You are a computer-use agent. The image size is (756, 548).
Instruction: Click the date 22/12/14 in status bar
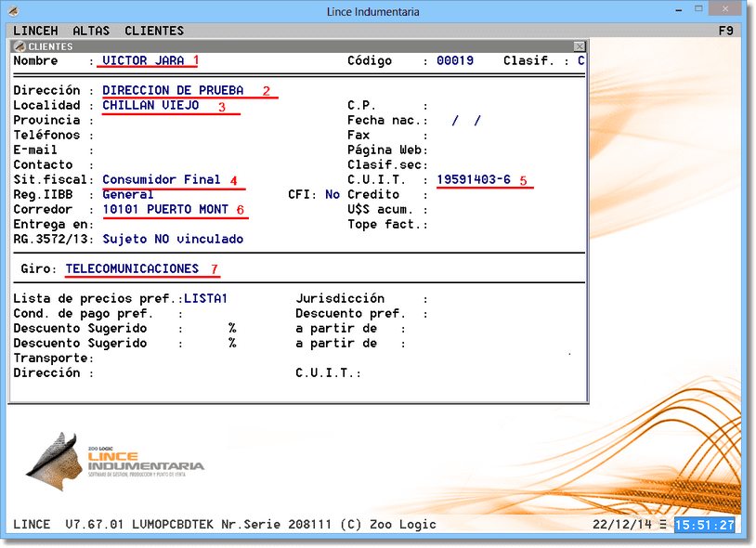click(x=622, y=524)
